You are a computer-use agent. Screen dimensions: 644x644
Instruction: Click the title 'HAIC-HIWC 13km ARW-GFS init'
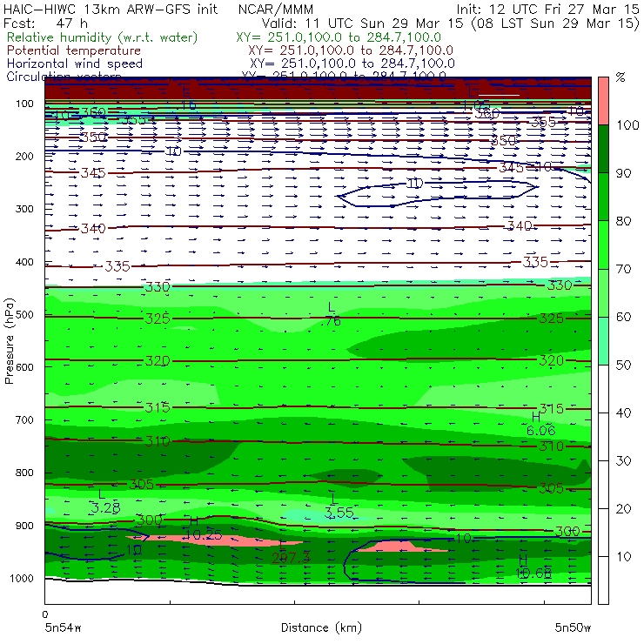pyautogui.click(x=111, y=9)
